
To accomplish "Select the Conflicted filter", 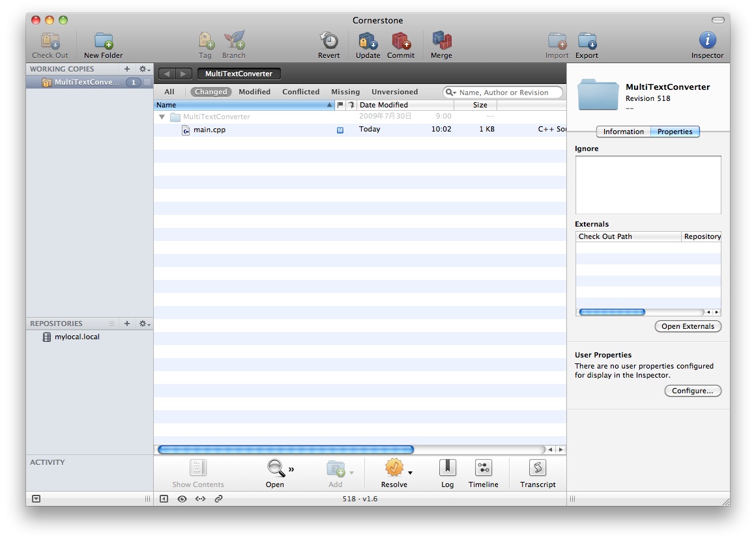I will 301,92.
